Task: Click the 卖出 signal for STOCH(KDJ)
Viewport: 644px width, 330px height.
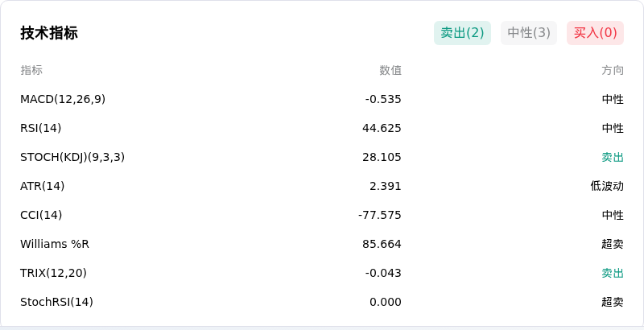Action: 613,157
